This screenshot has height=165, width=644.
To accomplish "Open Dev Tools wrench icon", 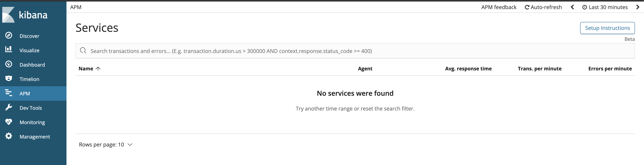I will 9,107.
